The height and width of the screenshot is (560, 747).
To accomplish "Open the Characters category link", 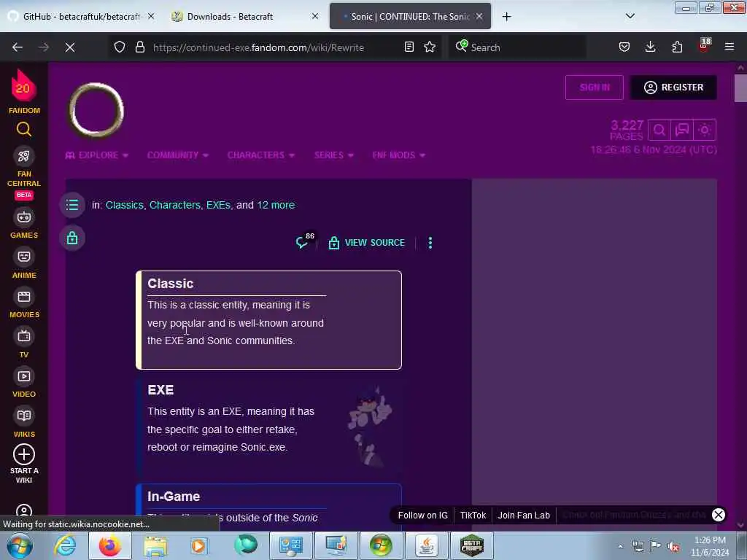I will pos(175,205).
